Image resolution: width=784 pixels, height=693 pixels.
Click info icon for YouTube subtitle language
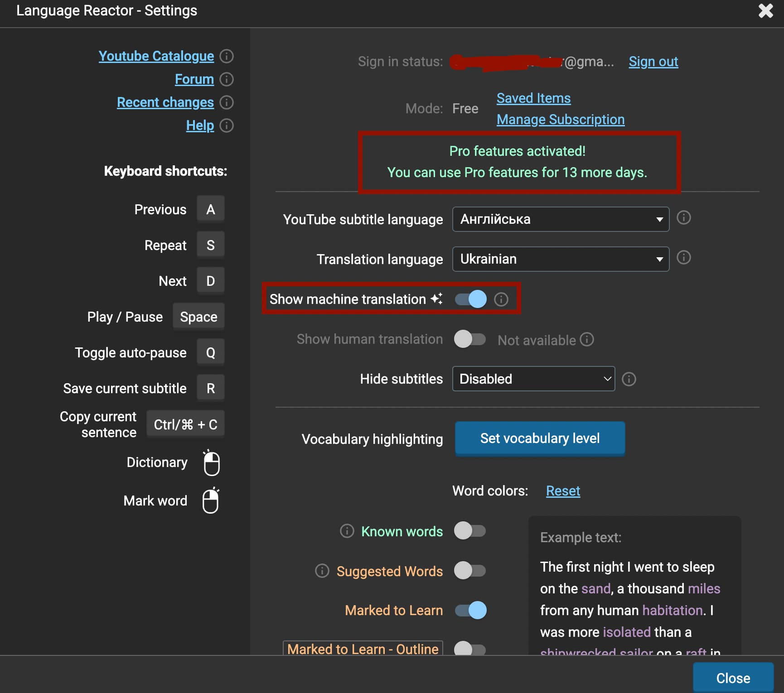coord(683,218)
